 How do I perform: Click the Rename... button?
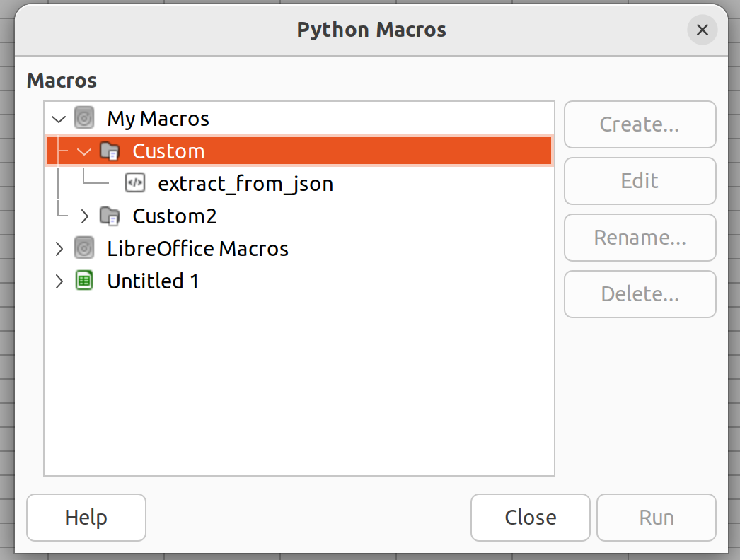640,238
